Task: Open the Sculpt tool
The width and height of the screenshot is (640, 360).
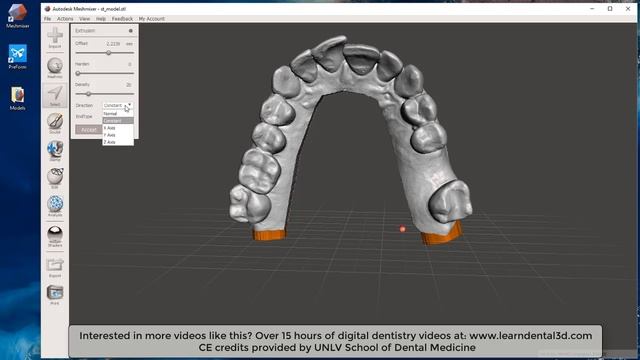Action: 55,123
